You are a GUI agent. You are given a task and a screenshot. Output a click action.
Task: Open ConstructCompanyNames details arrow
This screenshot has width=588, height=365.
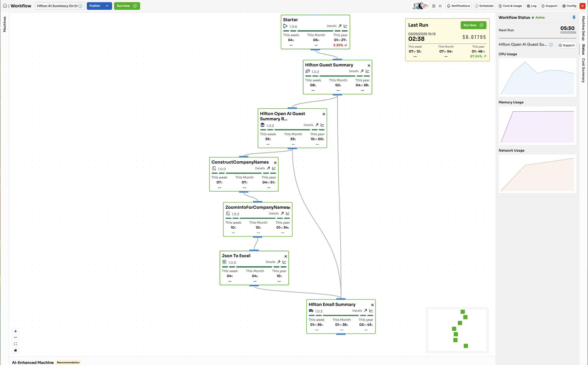coord(268,168)
